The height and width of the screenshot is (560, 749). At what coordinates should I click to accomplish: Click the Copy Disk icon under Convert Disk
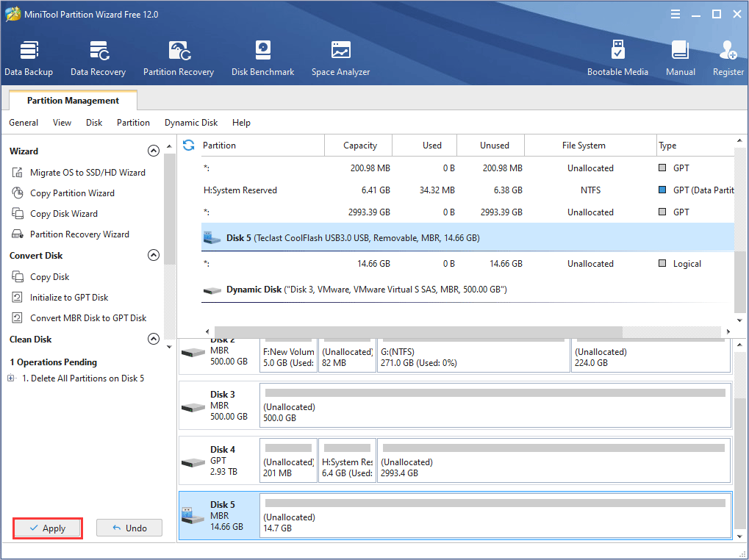point(17,276)
